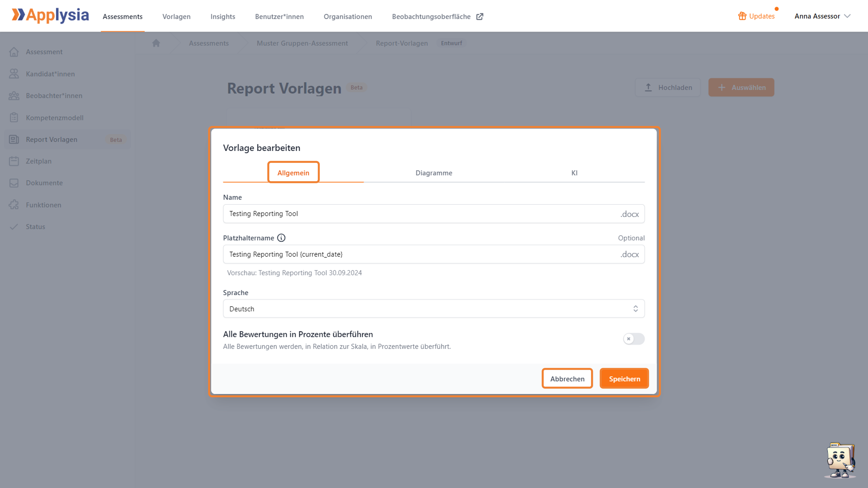Viewport: 868px width, 488px height.
Task: Click the Assessment sidebar house icon
Action: pos(14,52)
